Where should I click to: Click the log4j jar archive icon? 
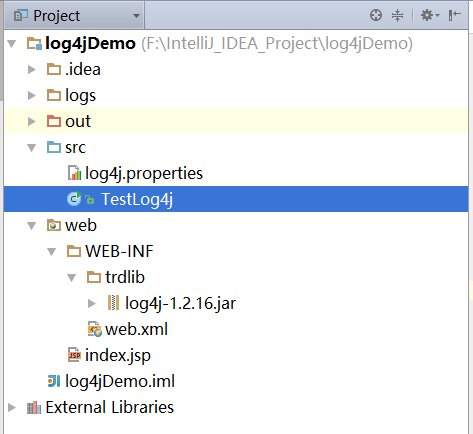coord(113,303)
